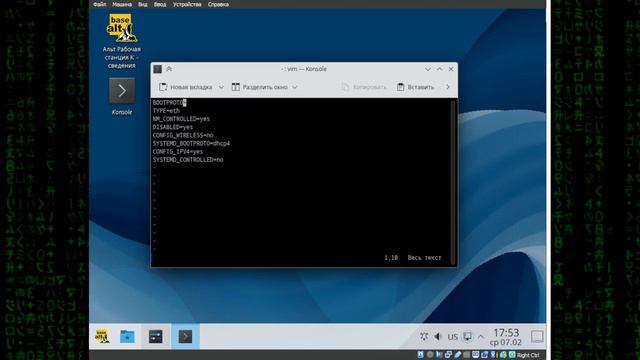
Task: Switch US keyboard layout indicator
Action: 452,337
